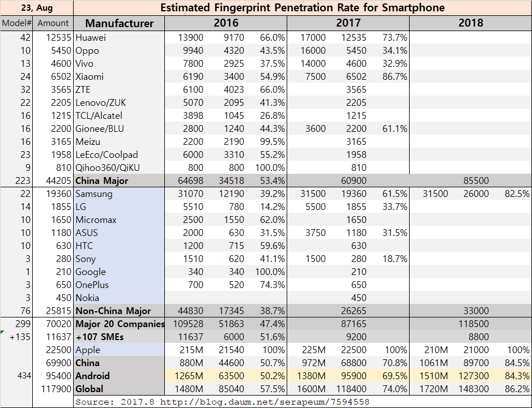Image resolution: width=532 pixels, height=408 pixels.
Task: Select Meizu's 2016 rate '99.5%'
Action: tap(273, 141)
